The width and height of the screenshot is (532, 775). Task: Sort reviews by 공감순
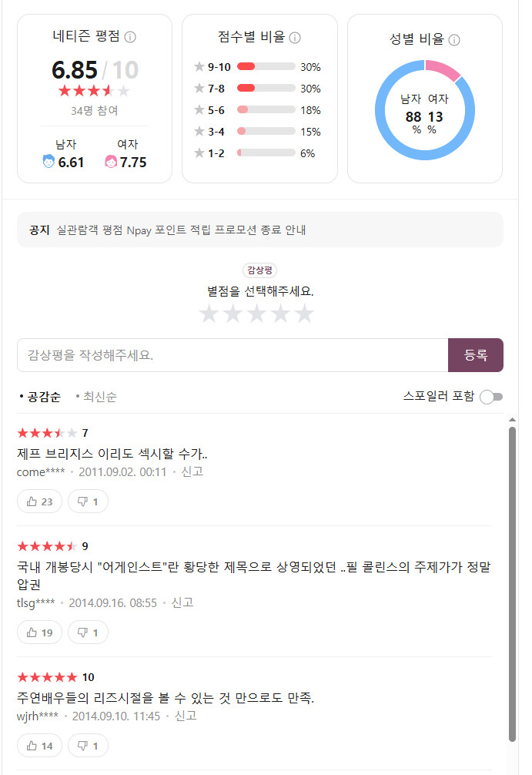pyautogui.click(x=40, y=398)
